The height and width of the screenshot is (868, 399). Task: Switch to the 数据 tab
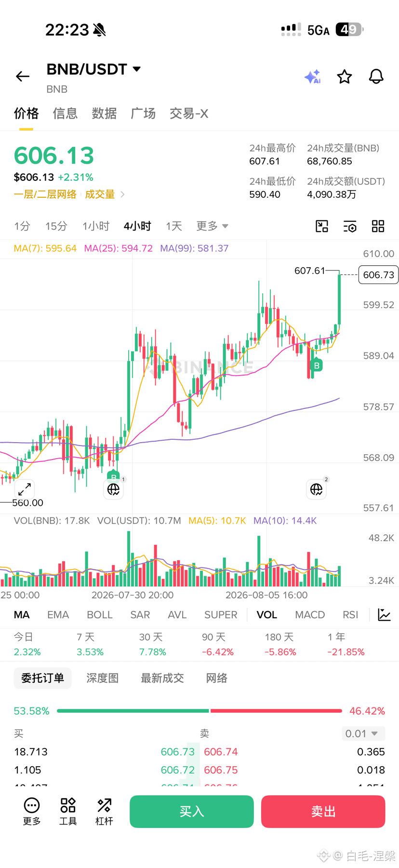click(104, 113)
